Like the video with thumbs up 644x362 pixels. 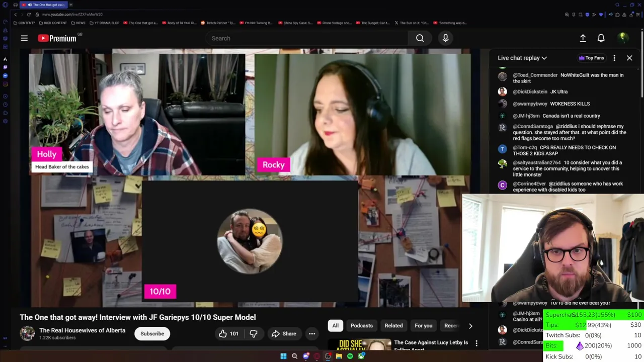[229, 333]
